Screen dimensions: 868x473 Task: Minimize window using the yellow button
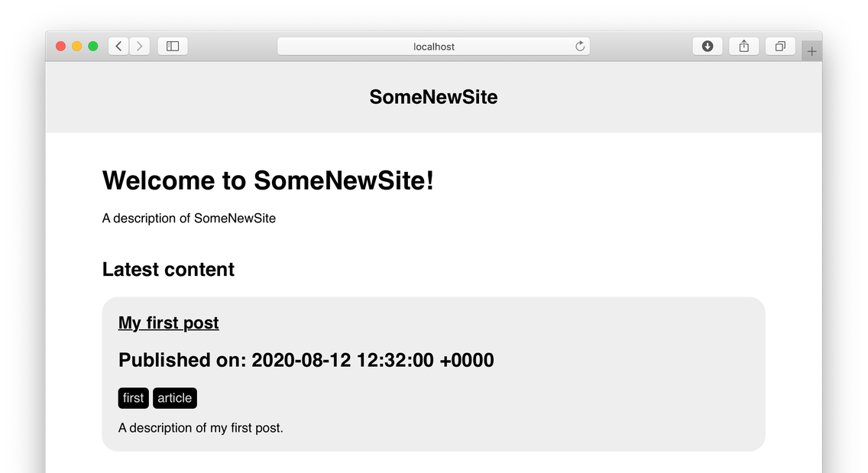[77, 47]
